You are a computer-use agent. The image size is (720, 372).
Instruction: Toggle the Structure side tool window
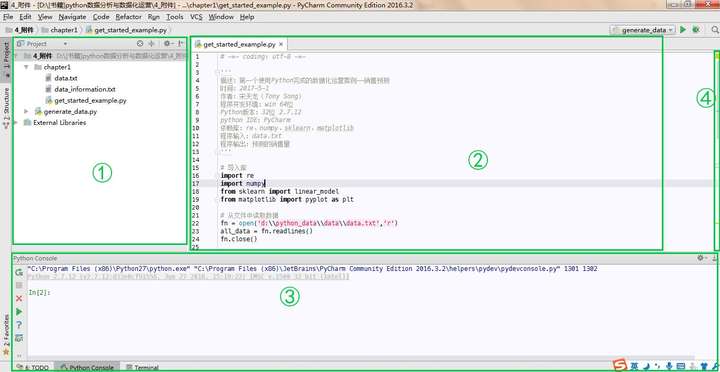(6, 108)
